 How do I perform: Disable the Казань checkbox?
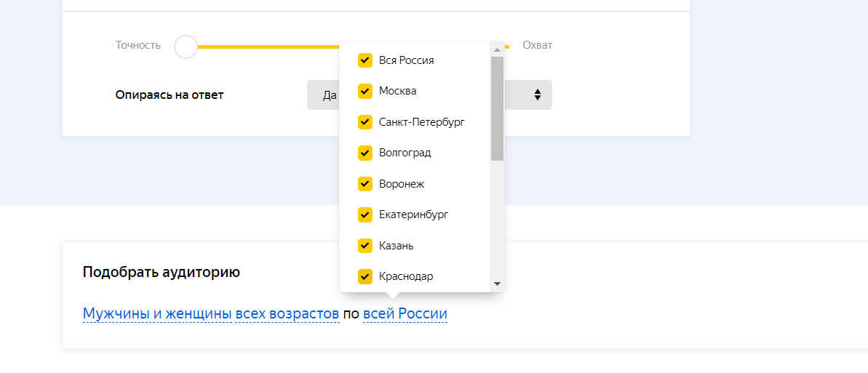(365, 246)
